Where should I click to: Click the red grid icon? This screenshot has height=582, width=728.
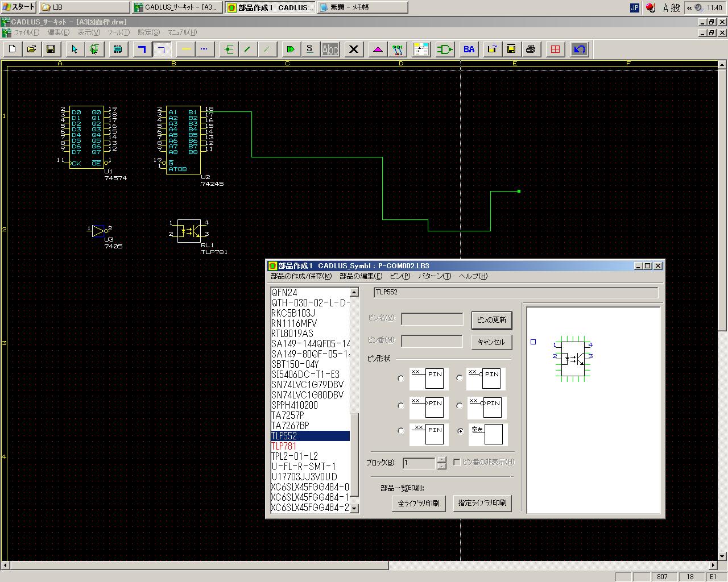[x=555, y=49]
